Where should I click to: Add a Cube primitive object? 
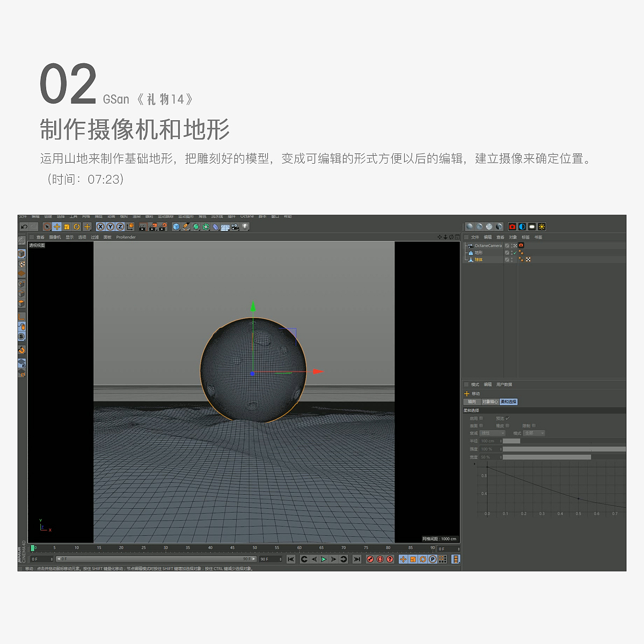coord(176,227)
